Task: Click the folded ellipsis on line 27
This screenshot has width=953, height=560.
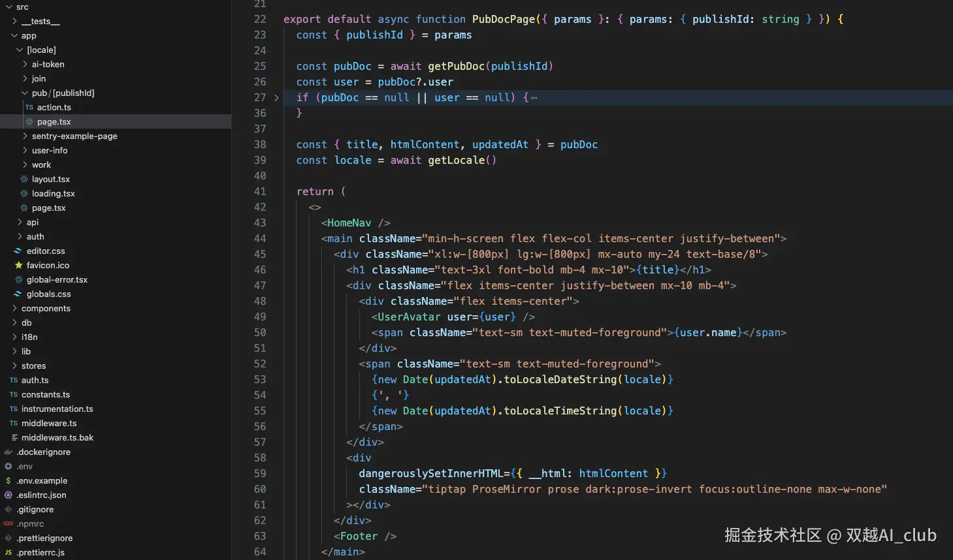Action: coord(534,98)
